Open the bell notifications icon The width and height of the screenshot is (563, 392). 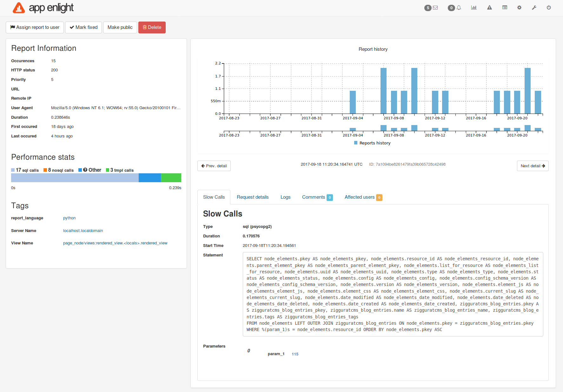coord(459,8)
